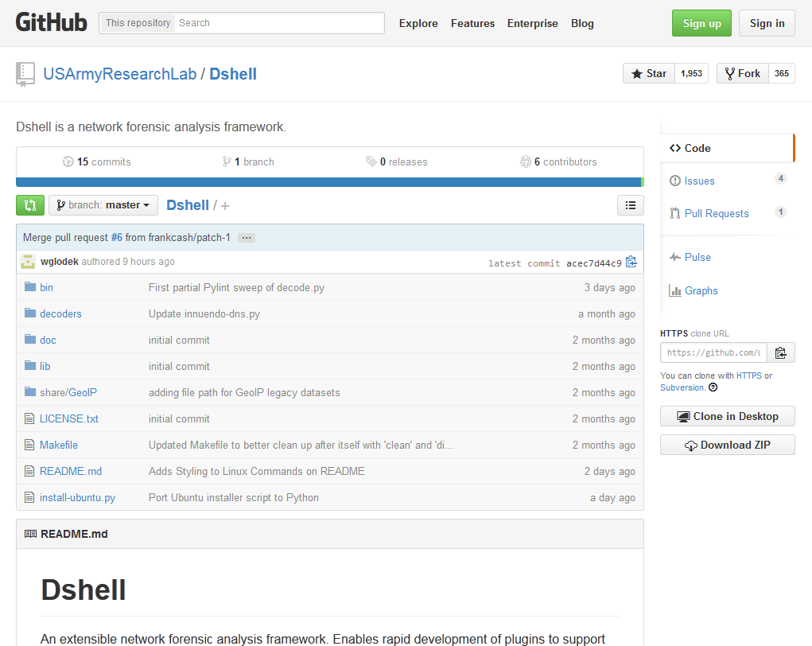Viewport: 812px width, 646px height.
Task: View the 365 forks count
Action: pyautogui.click(x=782, y=73)
